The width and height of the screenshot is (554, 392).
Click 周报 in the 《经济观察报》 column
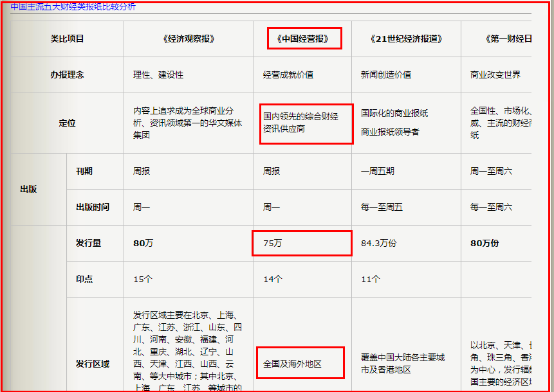tap(142, 171)
